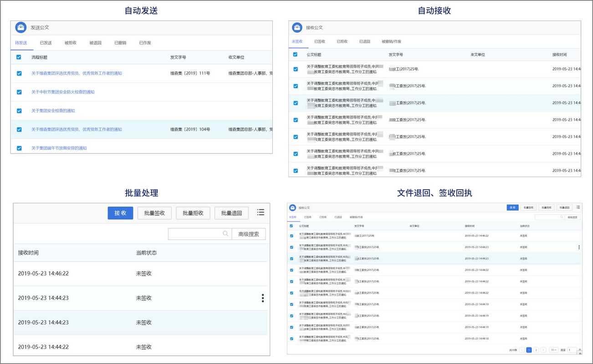The width and height of the screenshot is (593, 364).
Task: Click magnifier search icon in 批量处理 panel
Action: 225,234
